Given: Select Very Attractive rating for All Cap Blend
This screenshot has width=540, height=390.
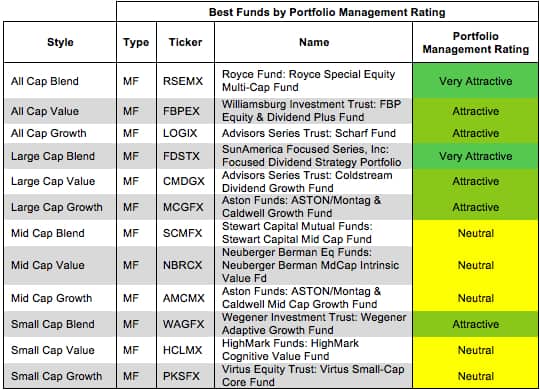Looking at the screenshot, I should pyautogui.click(x=476, y=81).
